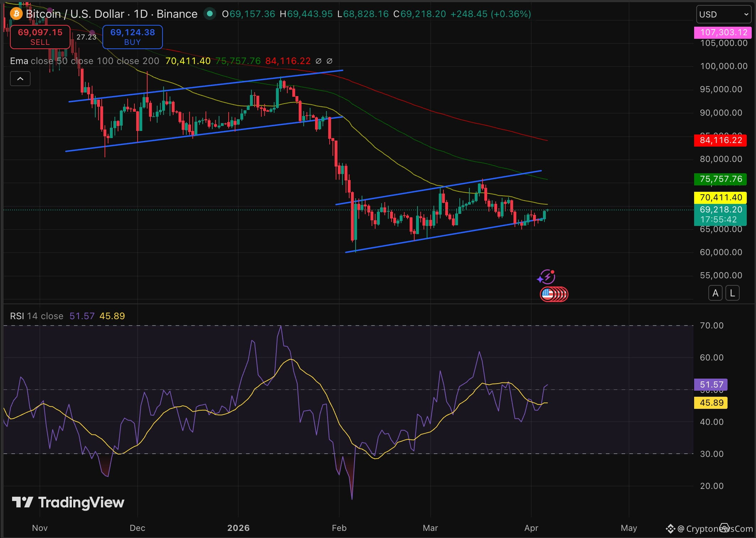The height and width of the screenshot is (538, 756).
Task: Collapse indicator legend with chevron button
Action: [20, 79]
